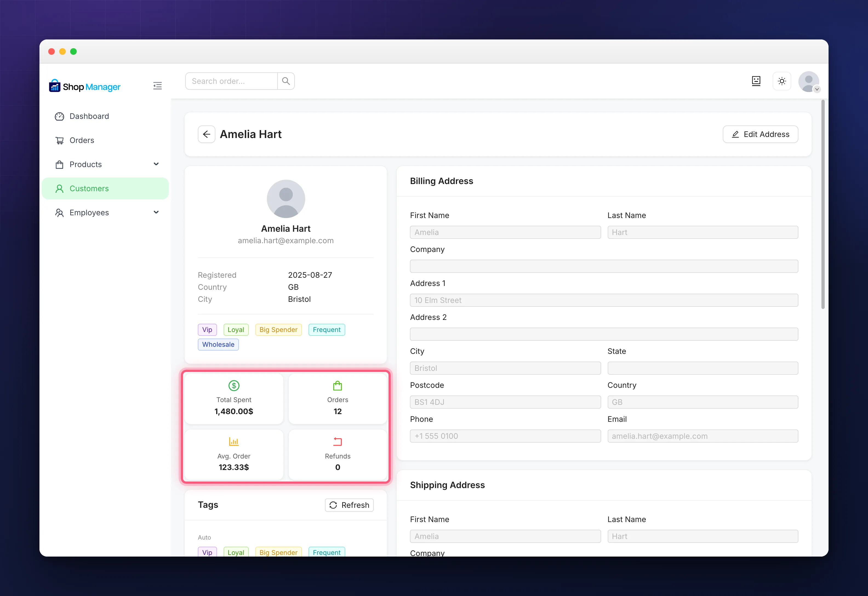This screenshot has width=868, height=596.
Task: Go back with the arrow button
Action: pos(207,134)
